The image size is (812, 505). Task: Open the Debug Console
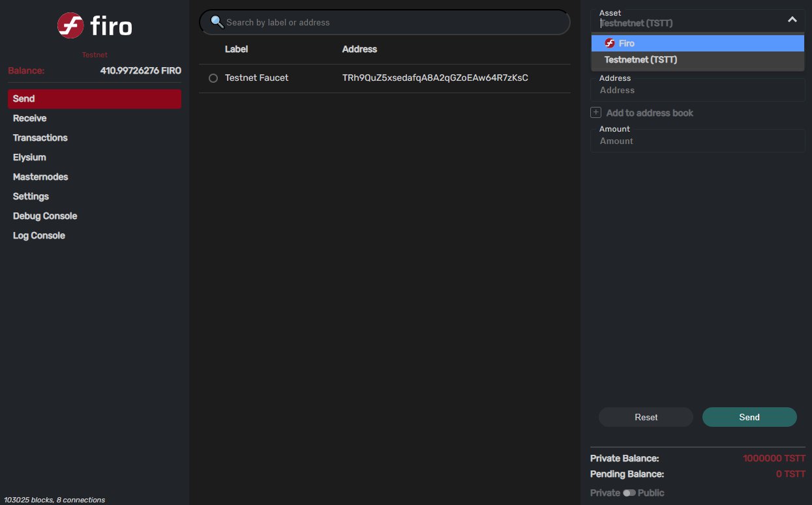pos(95,216)
